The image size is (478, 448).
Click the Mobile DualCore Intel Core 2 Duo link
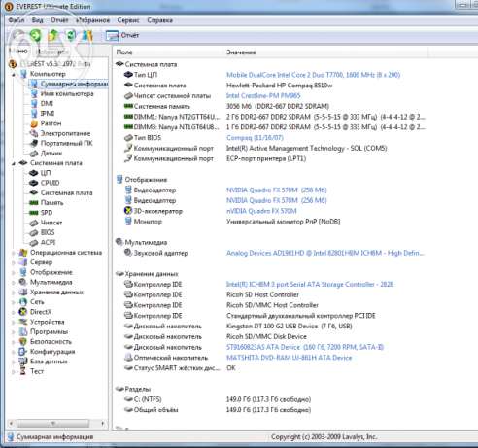(x=313, y=75)
